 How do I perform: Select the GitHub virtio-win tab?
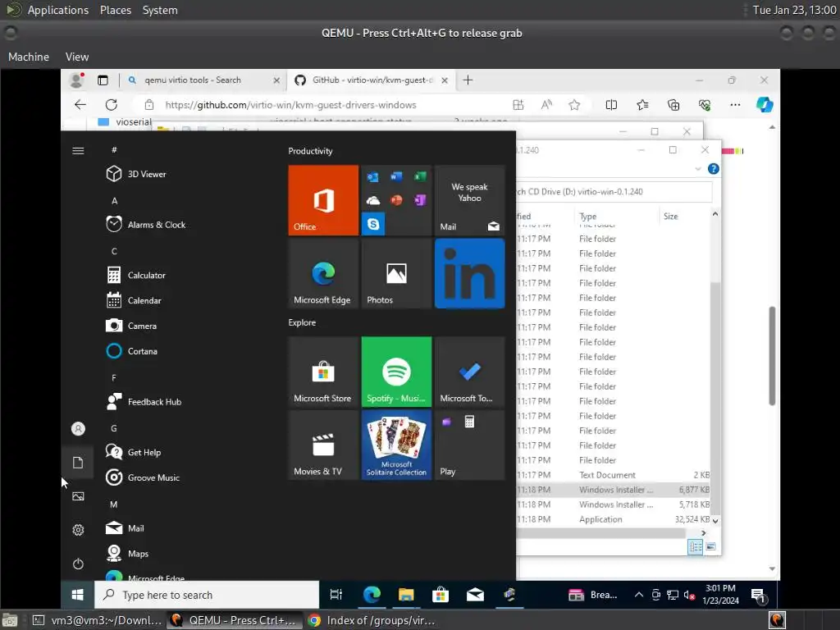[372, 80]
